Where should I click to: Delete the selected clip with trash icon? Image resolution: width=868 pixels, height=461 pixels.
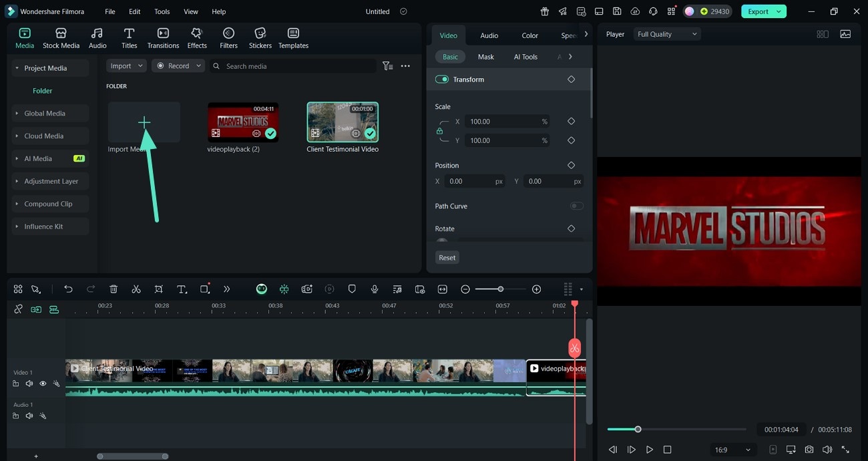click(x=114, y=289)
